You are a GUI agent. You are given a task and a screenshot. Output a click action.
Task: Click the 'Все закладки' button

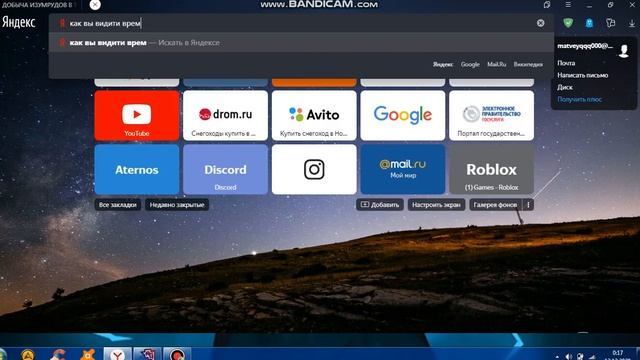[118, 204]
